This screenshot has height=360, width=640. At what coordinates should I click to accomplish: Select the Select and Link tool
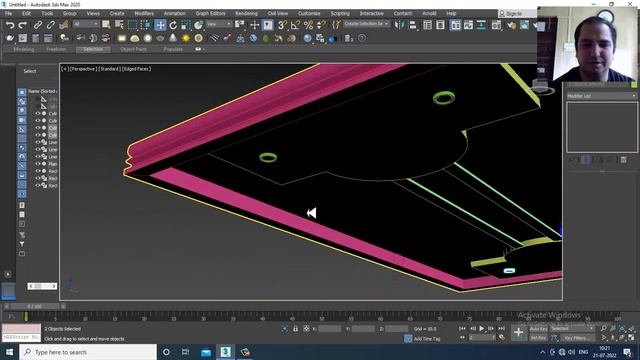[x=38, y=25]
